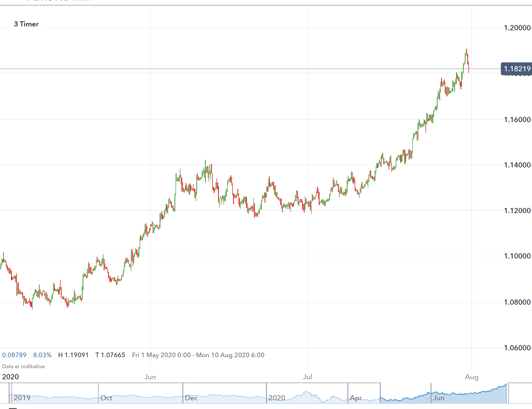
Task: Click the H 1.19091 high value
Action: [x=73, y=355]
